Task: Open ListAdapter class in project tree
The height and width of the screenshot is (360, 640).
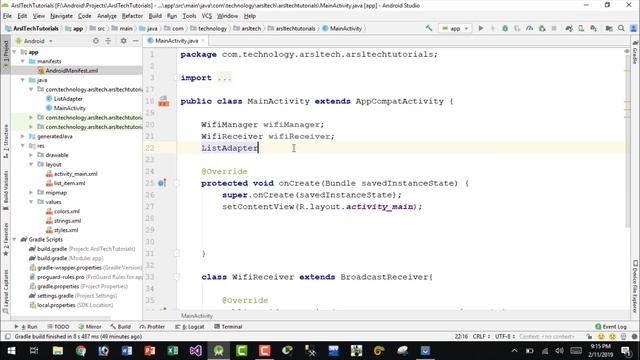Action: [68, 99]
